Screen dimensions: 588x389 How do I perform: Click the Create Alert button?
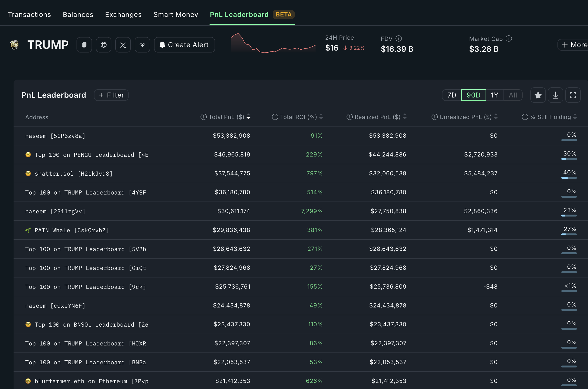184,45
